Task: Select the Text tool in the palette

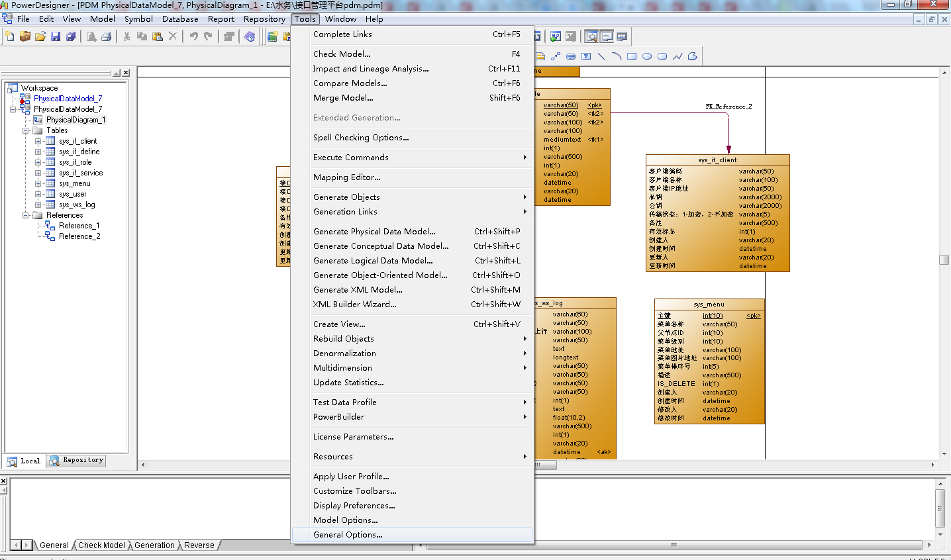Action: 586,56
